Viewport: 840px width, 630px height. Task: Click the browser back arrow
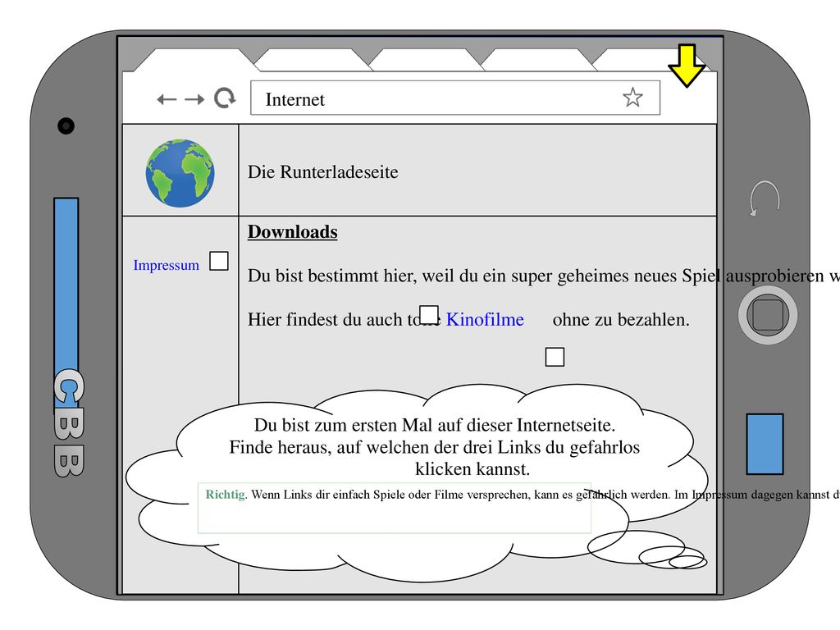pyautogui.click(x=167, y=99)
